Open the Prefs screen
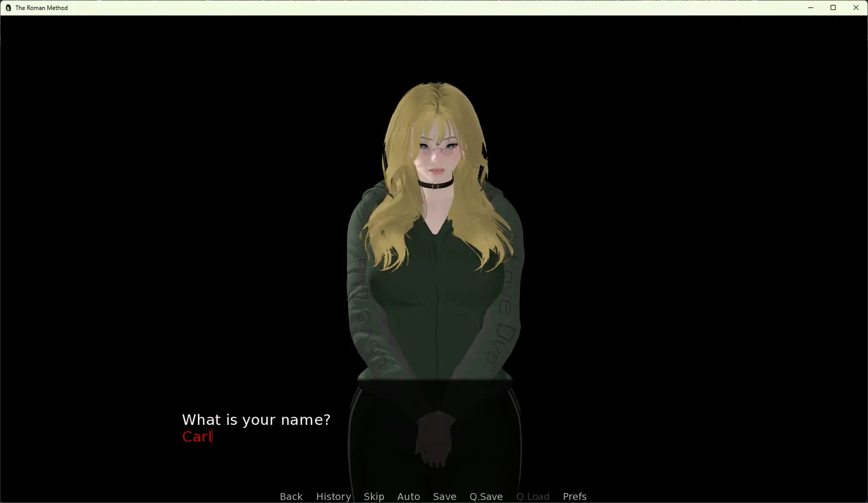 [575, 496]
